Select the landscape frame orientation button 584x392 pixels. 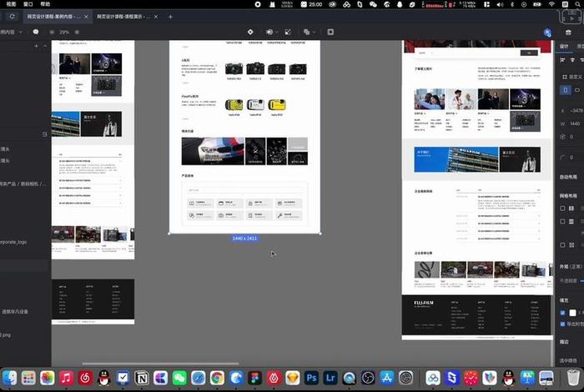pos(577,90)
